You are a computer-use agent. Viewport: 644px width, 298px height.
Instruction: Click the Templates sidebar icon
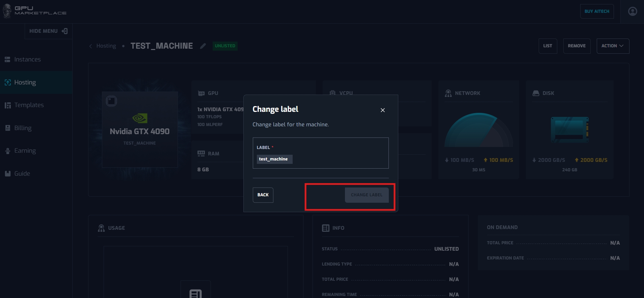point(7,105)
